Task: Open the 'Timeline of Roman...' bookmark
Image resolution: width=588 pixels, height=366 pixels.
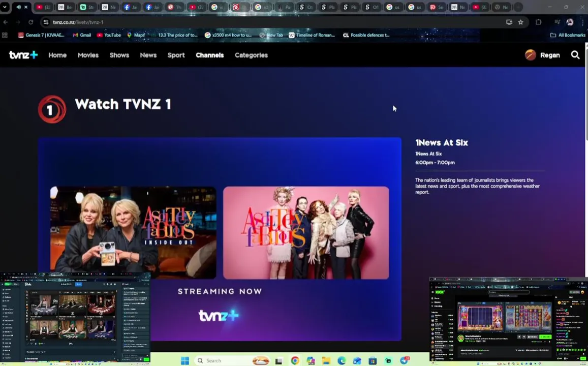Action: pyautogui.click(x=312, y=35)
